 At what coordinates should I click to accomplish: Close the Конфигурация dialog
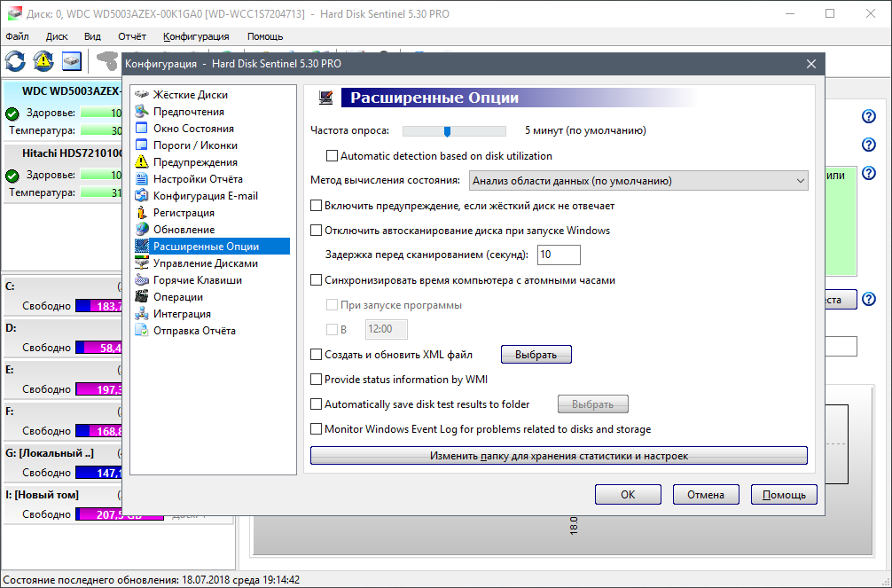point(811,65)
